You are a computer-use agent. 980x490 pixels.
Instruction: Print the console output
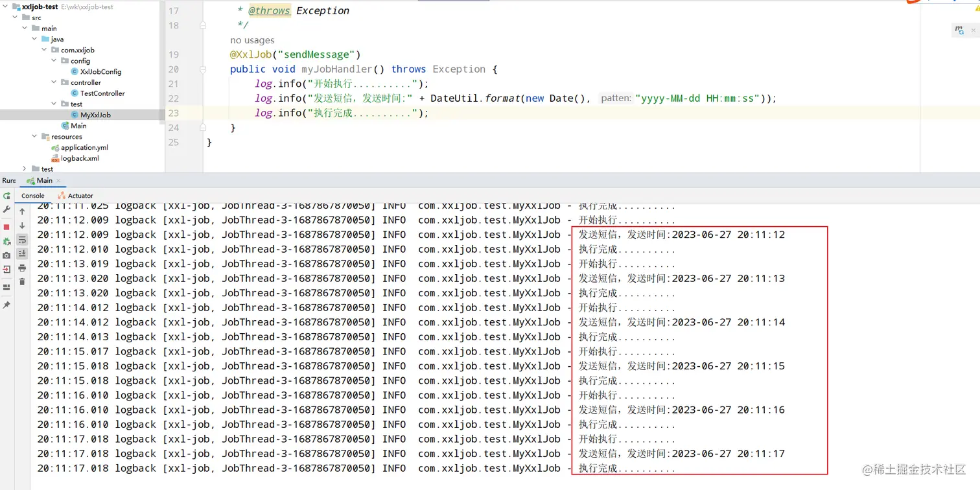[22, 268]
